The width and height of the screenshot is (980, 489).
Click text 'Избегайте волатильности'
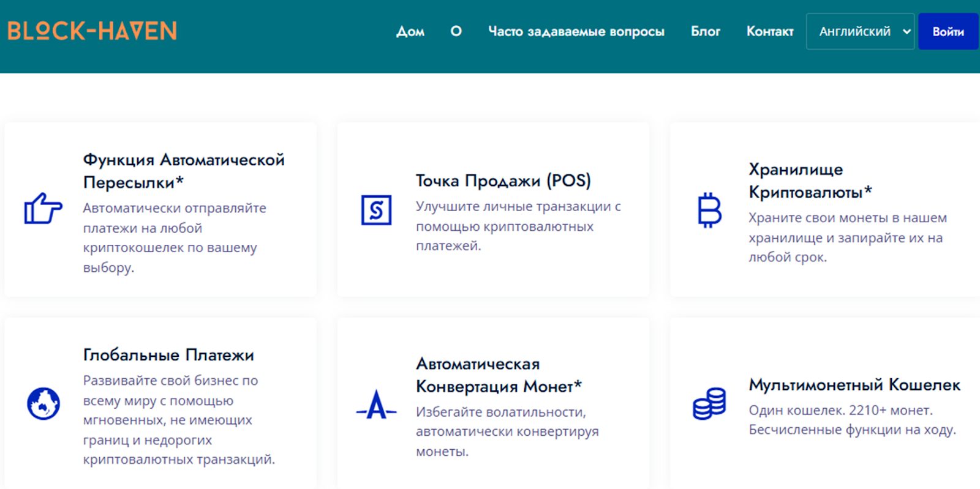[501, 412]
